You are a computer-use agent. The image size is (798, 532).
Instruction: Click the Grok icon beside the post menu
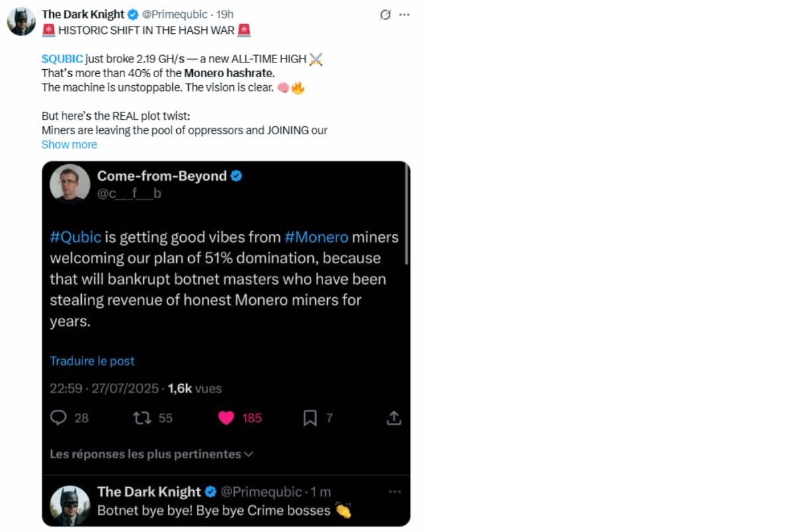384,15
